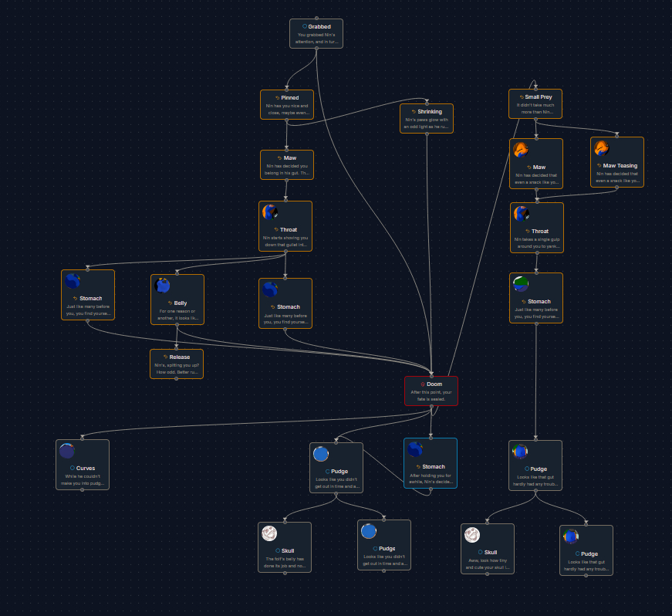This screenshot has width=672, height=616.
Task: Click the small circle icon beside Grabbed title
Action: coord(305,26)
